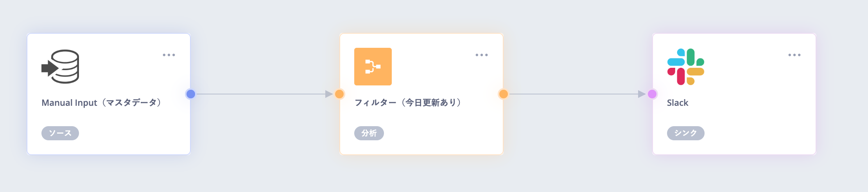This screenshot has width=868, height=192.
Task: Select the 分析 tag on filter node
Action: tap(369, 133)
